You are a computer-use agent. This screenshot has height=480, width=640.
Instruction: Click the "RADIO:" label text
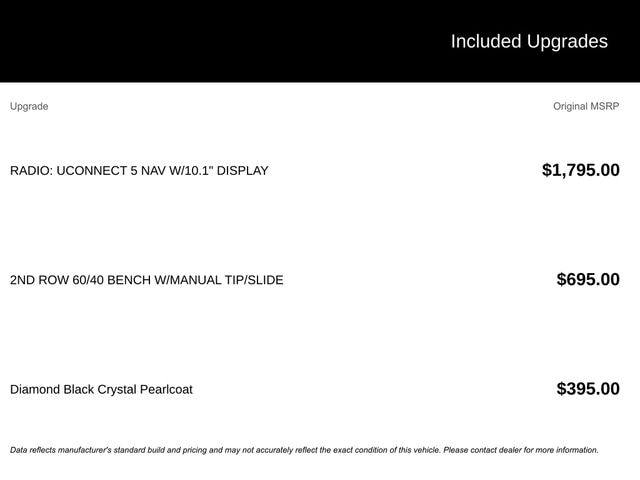31,171
